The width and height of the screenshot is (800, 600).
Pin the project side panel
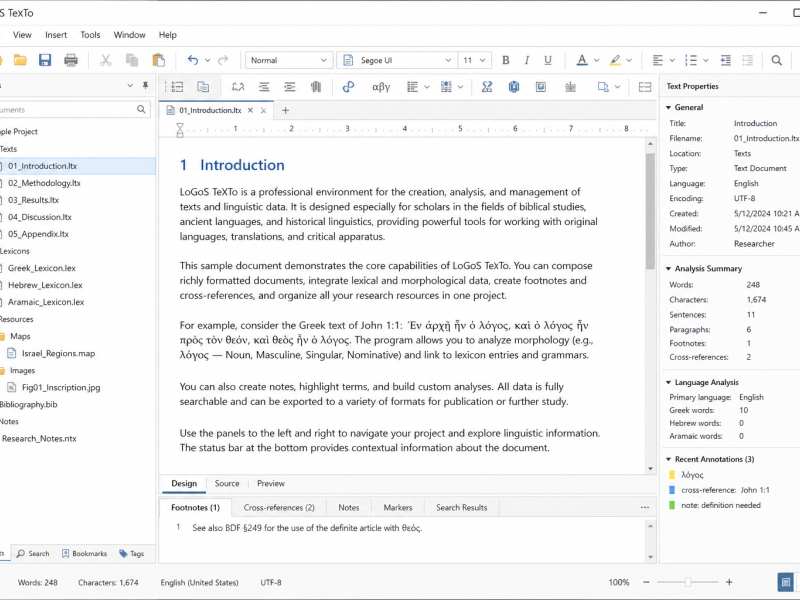[145, 86]
